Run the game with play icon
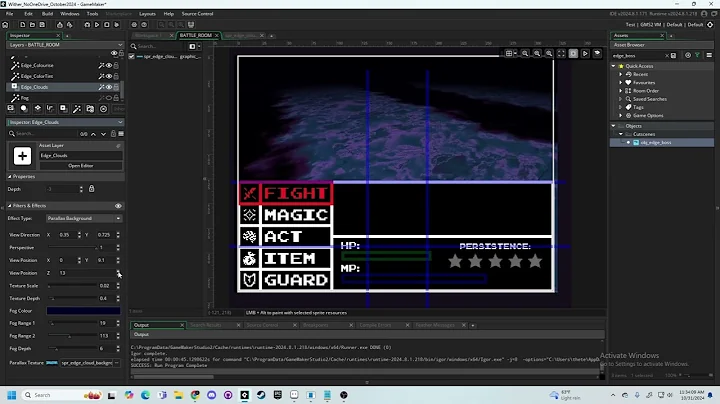The width and height of the screenshot is (720, 404). click(x=97, y=25)
